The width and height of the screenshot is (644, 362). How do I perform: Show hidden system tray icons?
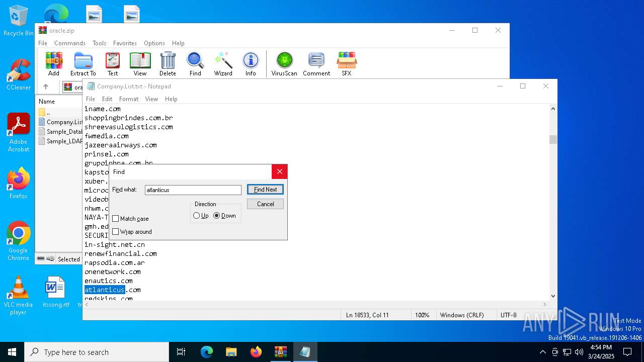[x=542, y=352]
